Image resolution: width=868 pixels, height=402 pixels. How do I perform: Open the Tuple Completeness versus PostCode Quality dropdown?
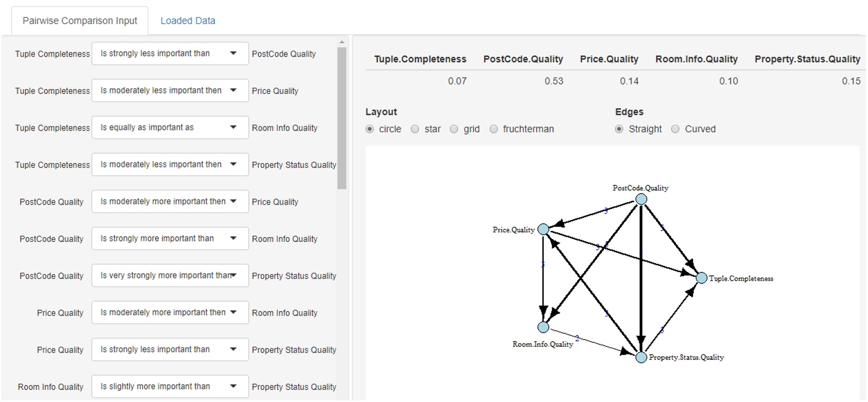tap(170, 53)
